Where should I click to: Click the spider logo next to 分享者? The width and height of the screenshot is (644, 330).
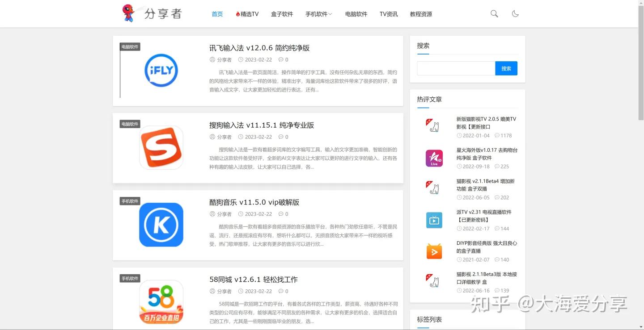(129, 13)
